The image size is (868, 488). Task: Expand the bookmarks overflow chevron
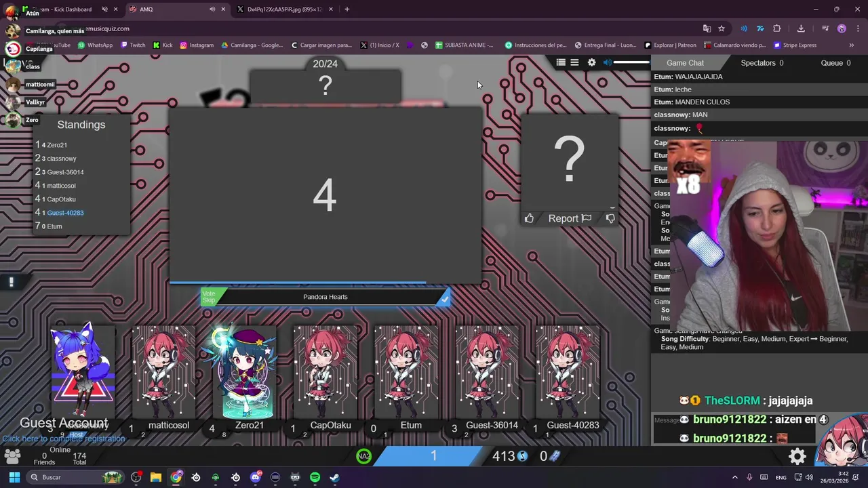coord(851,45)
